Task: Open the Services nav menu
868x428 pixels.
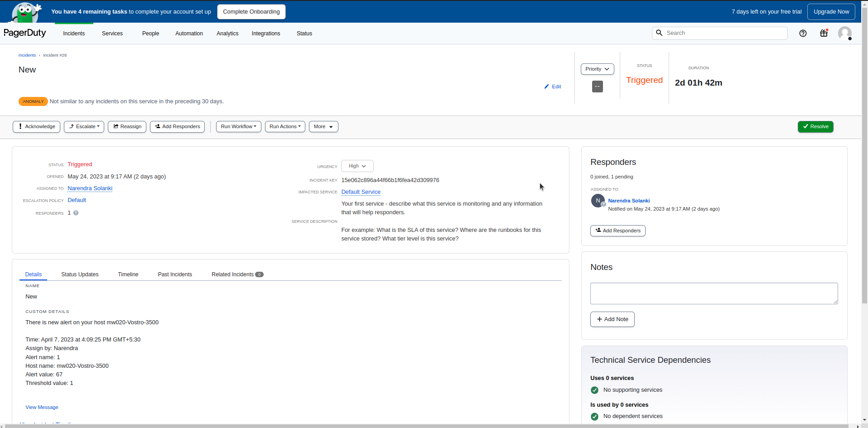Action: point(112,34)
